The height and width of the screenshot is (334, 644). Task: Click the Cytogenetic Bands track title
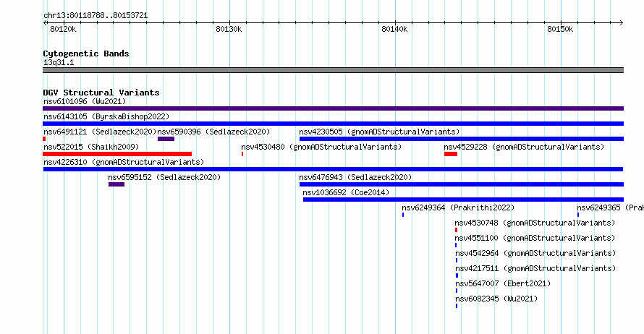[86, 53]
